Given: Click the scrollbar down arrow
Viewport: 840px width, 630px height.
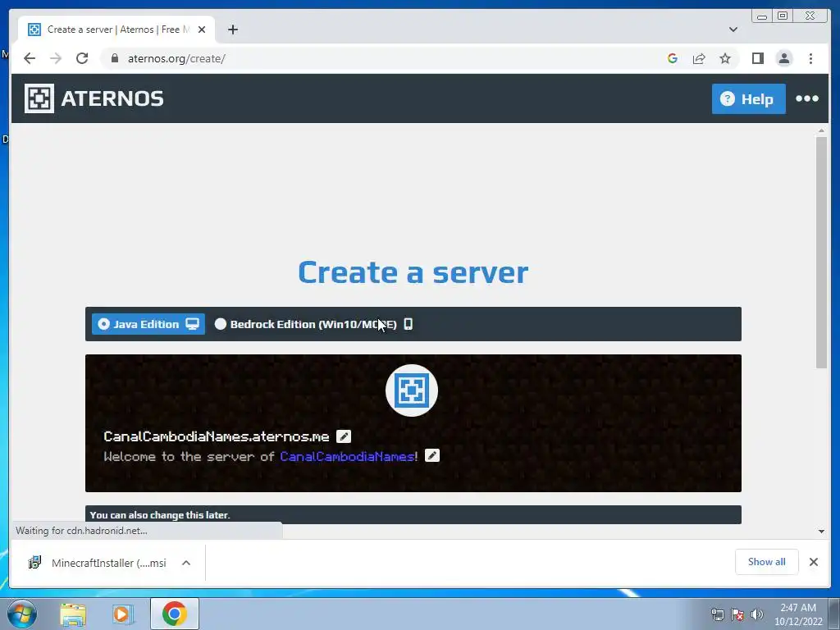Looking at the screenshot, I should coord(821,532).
